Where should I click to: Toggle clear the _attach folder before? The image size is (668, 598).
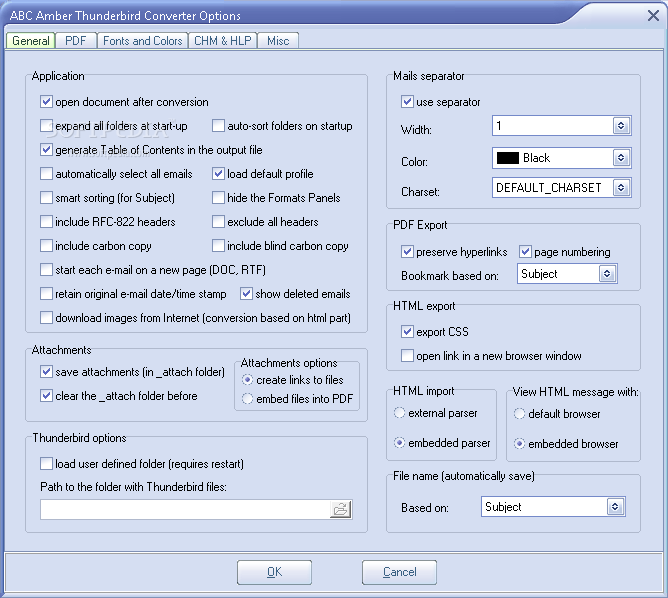46,396
